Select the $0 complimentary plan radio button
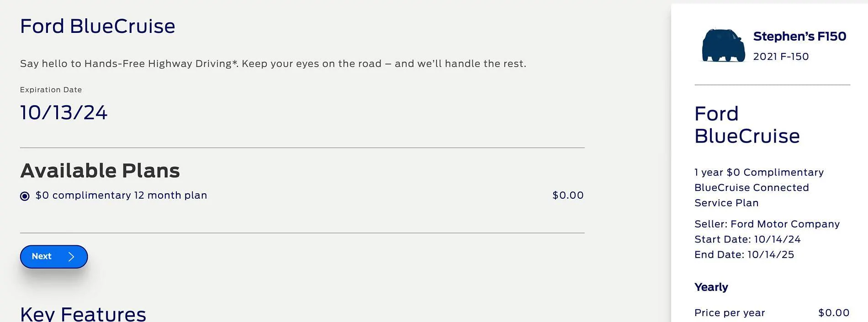The image size is (868, 322). pos(25,196)
